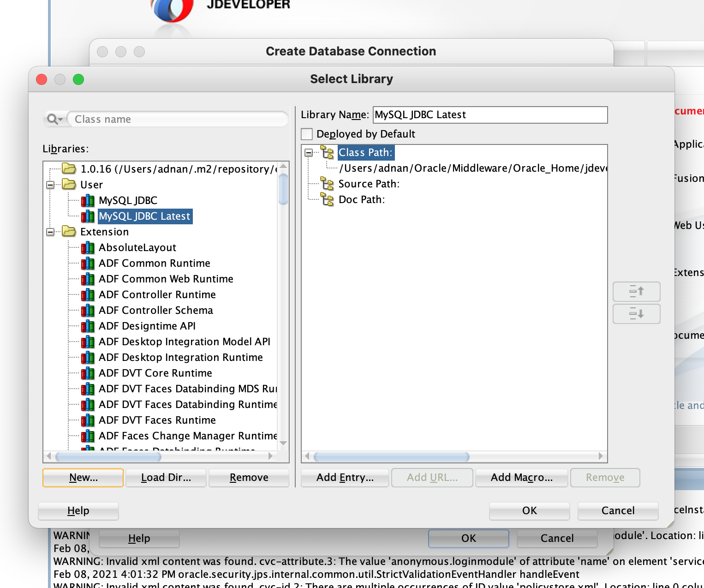
Task: Click the Library Name text field
Action: pyautogui.click(x=490, y=115)
